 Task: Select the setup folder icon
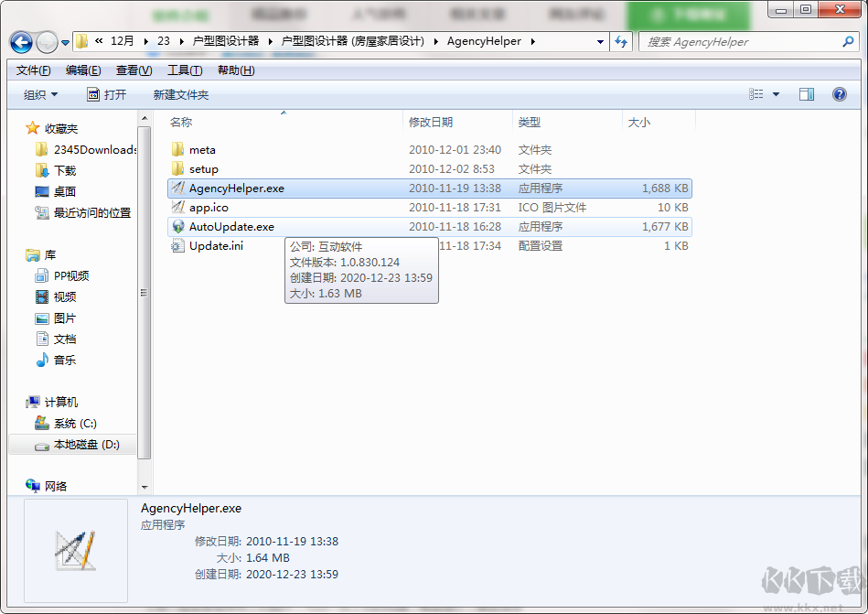point(177,168)
